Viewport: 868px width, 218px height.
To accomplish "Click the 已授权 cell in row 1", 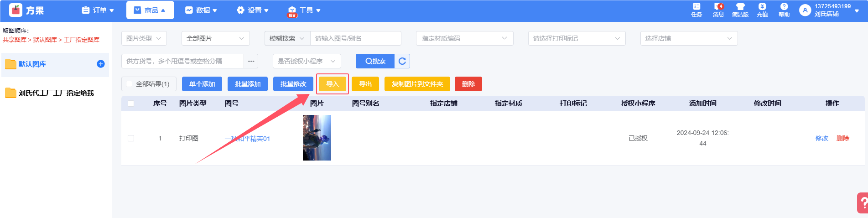I will click(x=638, y=138).
